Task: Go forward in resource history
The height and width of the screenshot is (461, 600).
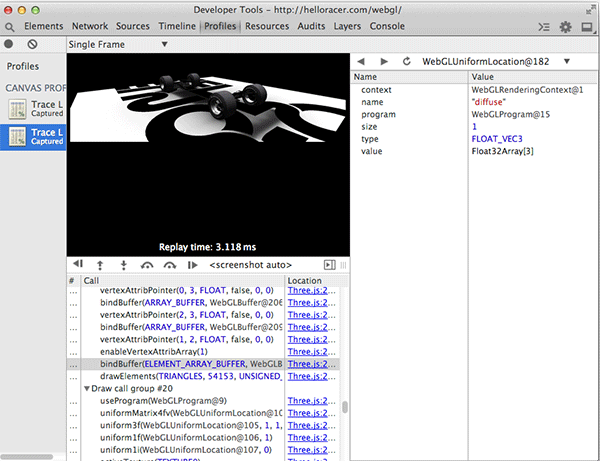Action: click(384, 61)
